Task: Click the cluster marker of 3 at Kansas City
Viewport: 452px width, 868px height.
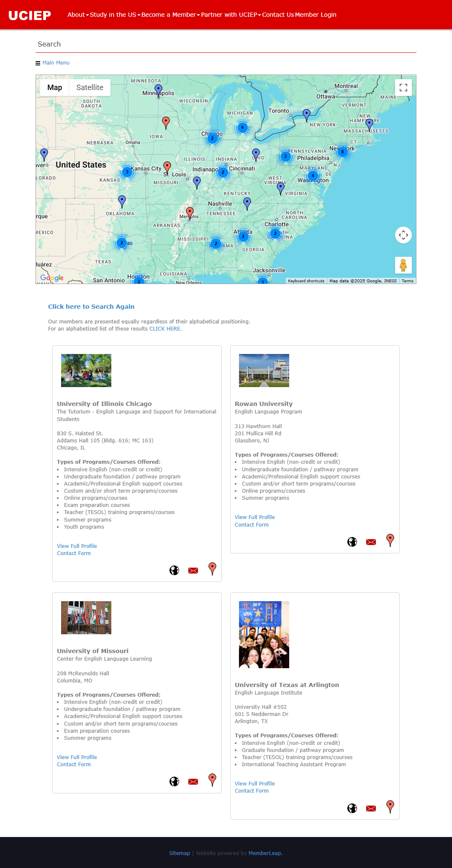Action: tap(127, 172)
